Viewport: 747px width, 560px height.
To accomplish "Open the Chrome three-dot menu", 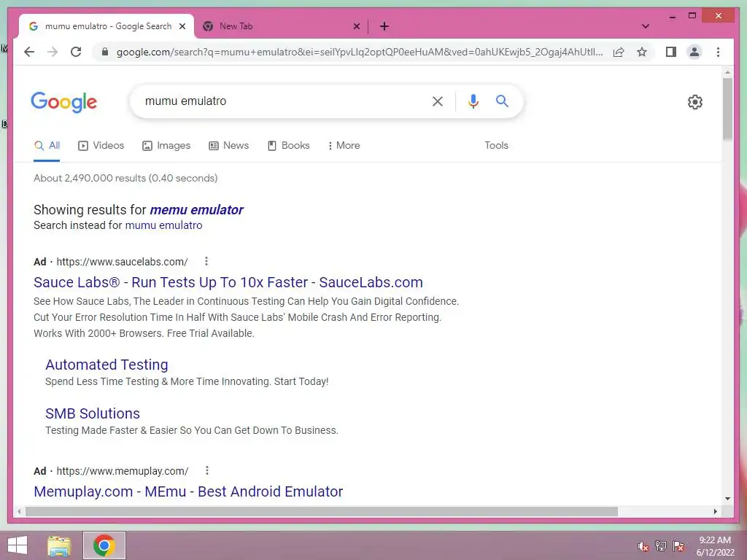I will click(718, 52).
